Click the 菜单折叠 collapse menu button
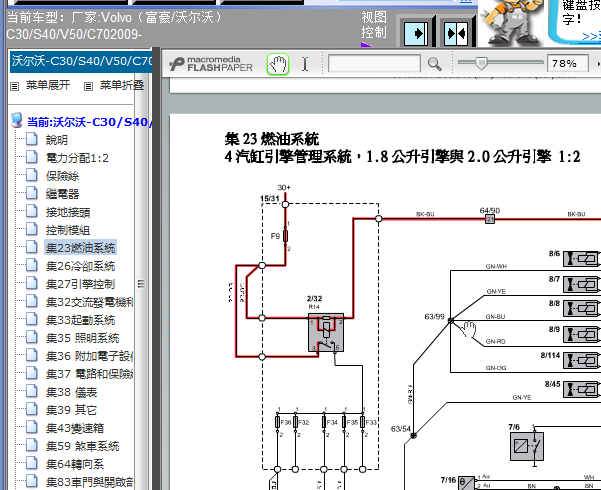The width and height of the screenshot is (601, 490). click(122, 85)
